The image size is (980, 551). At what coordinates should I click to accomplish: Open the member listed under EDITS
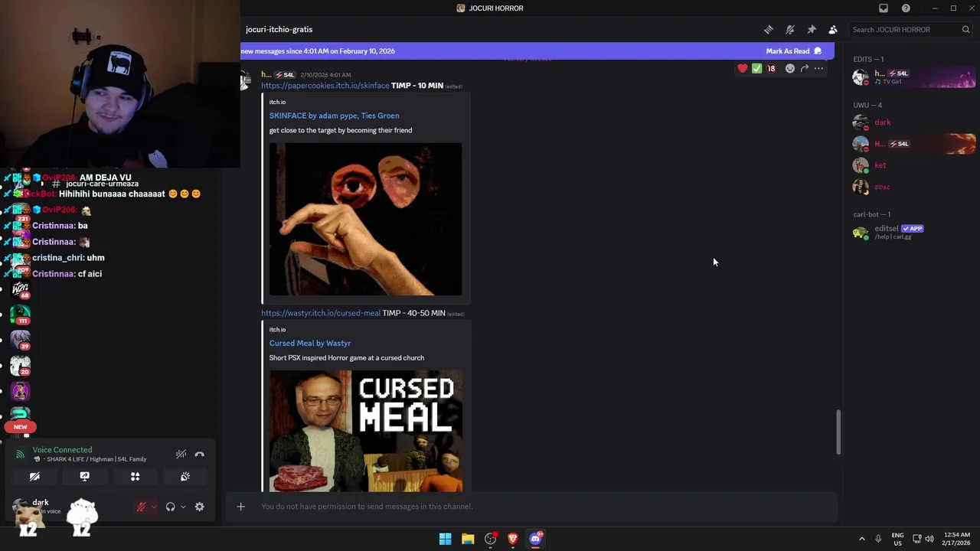[x=913, y=77]
